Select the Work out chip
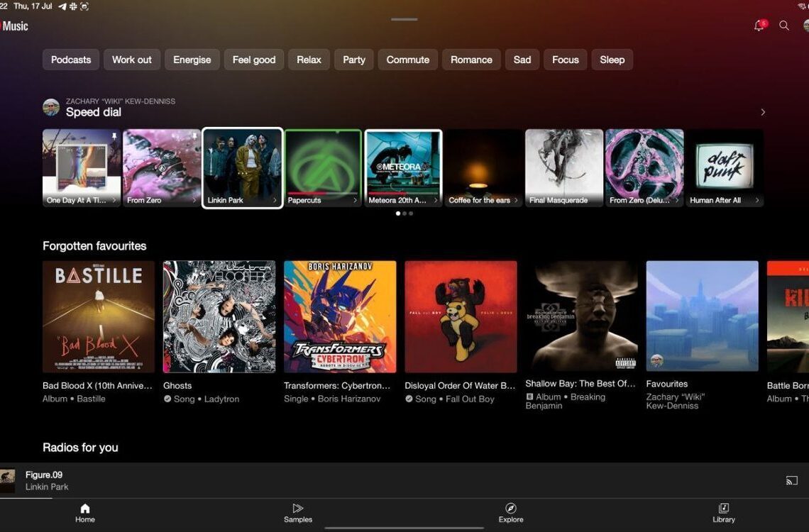The height and width of the screenshot is (532, 809). point(131,60)
